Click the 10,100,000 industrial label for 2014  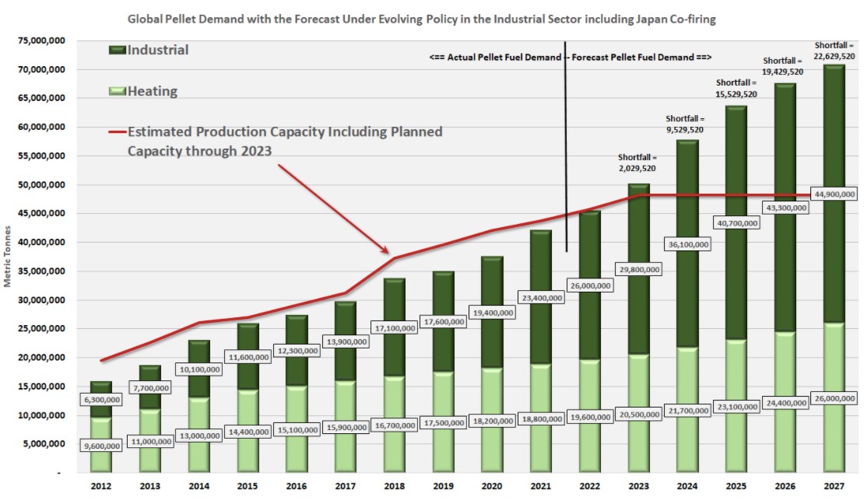click(199, 369)
